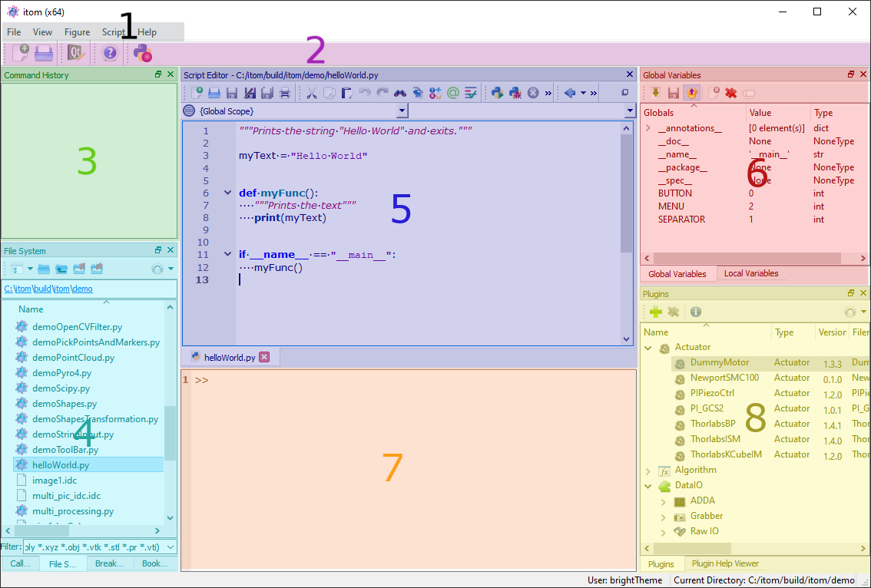
Task: Switch to the Plugin Help Viewer tab
Action: pos(725,563)
